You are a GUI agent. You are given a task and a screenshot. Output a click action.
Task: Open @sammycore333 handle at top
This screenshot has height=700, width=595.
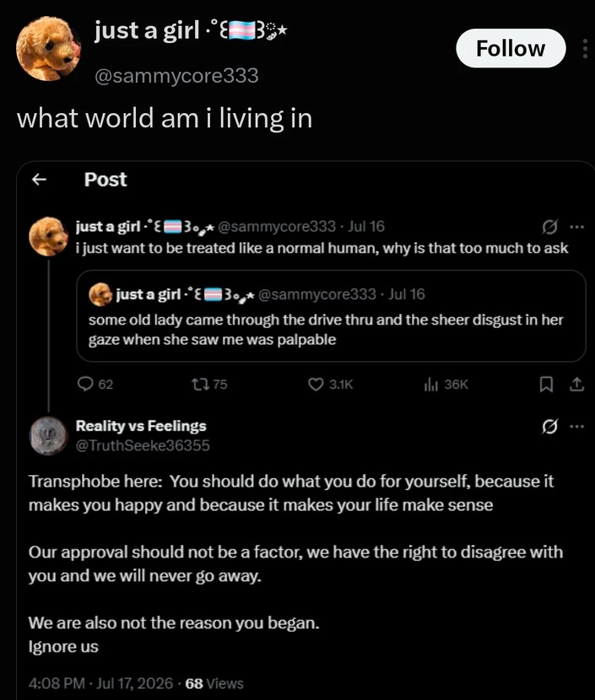(x=176, y=75)
